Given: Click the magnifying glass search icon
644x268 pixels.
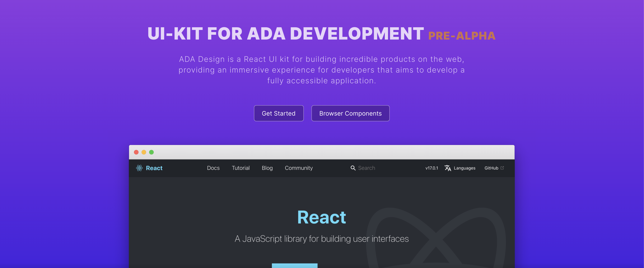Looking at the screenshot, I should pos(353,168).
